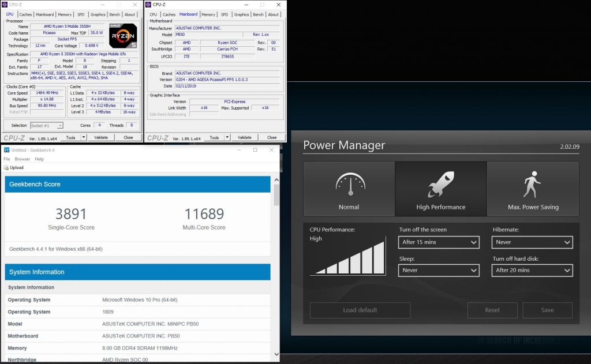Open the Turn off the screen dropdown

coord(439,242)
